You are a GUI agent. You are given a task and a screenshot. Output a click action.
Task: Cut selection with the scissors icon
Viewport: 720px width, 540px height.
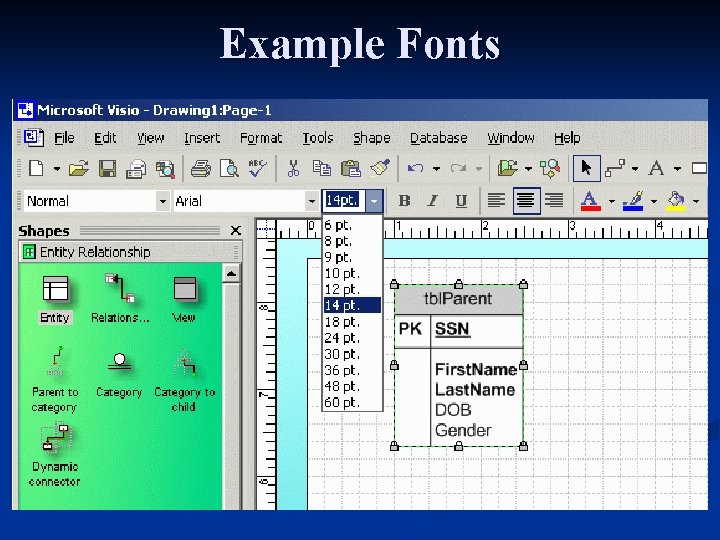pos(293,168)
